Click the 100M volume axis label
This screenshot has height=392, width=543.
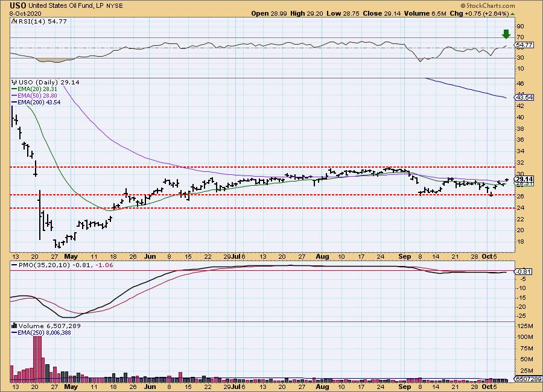(525, 337)
